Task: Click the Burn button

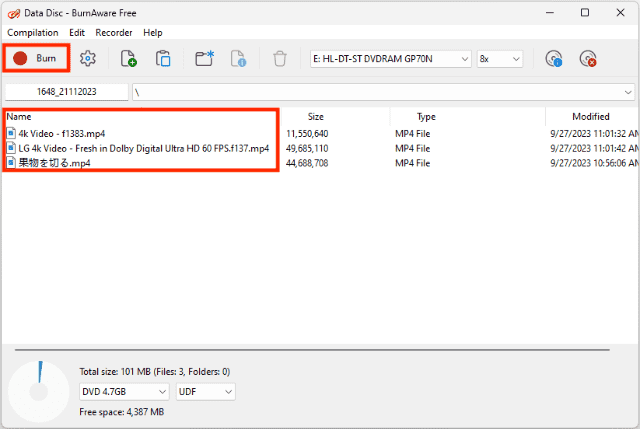Action: 36,58
